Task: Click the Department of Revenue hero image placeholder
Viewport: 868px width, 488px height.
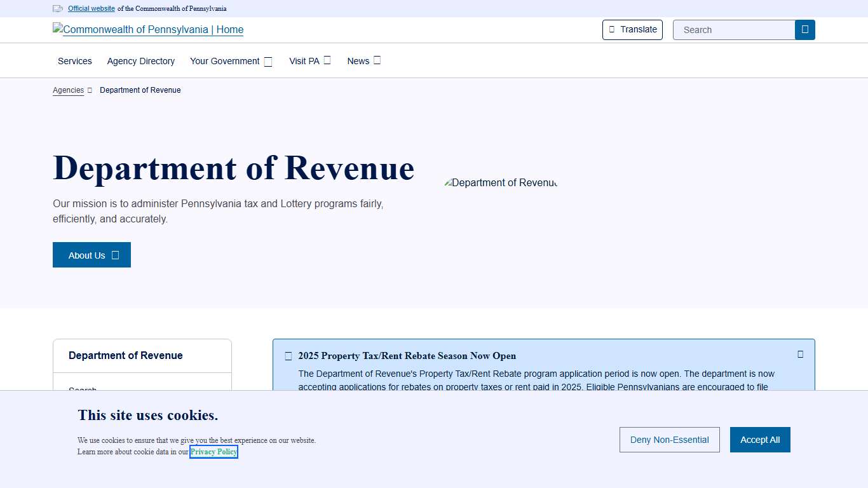Action: click(x=501, y=183)
